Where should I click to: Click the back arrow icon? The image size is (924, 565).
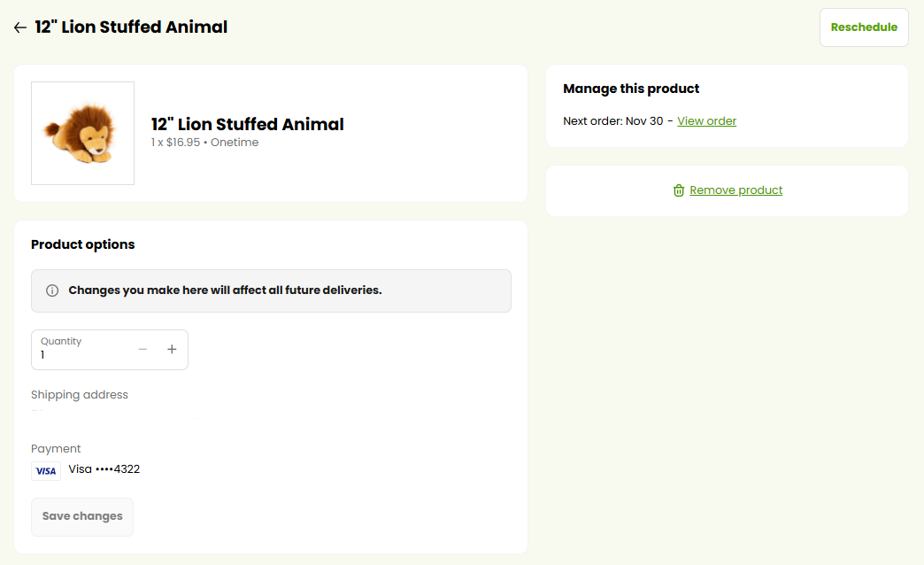(20, 27)
